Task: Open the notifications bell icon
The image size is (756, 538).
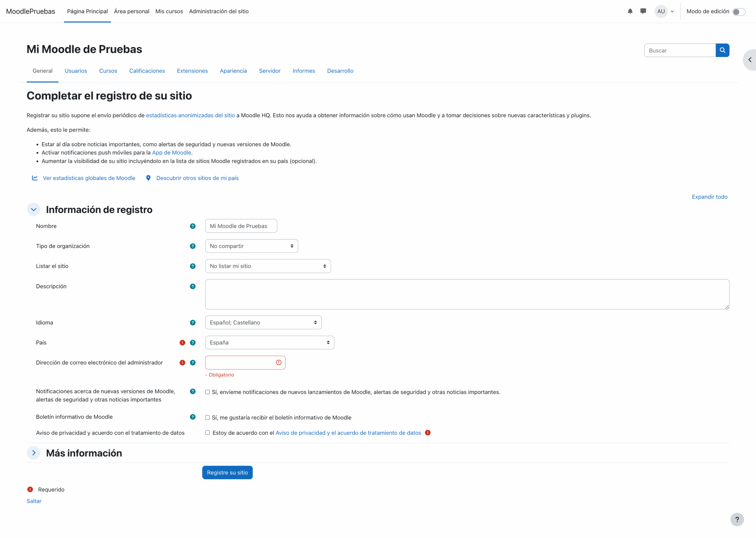Action: 630,11
